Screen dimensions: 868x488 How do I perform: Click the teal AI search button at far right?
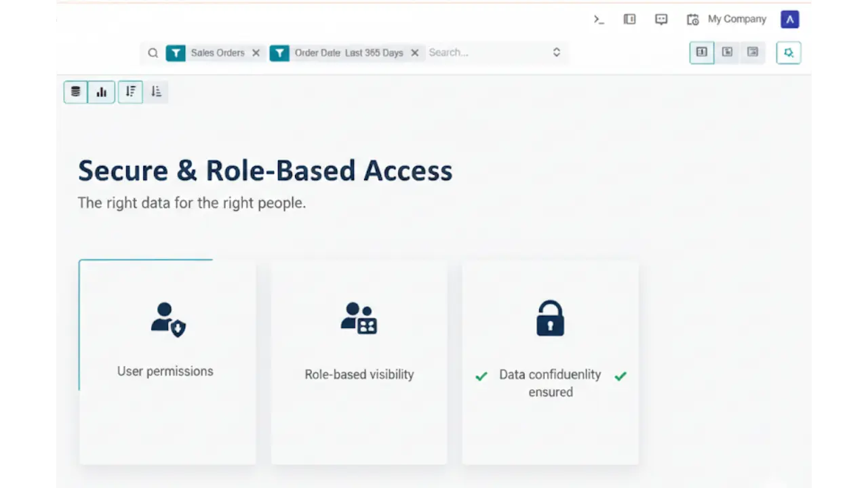point(789,52)
